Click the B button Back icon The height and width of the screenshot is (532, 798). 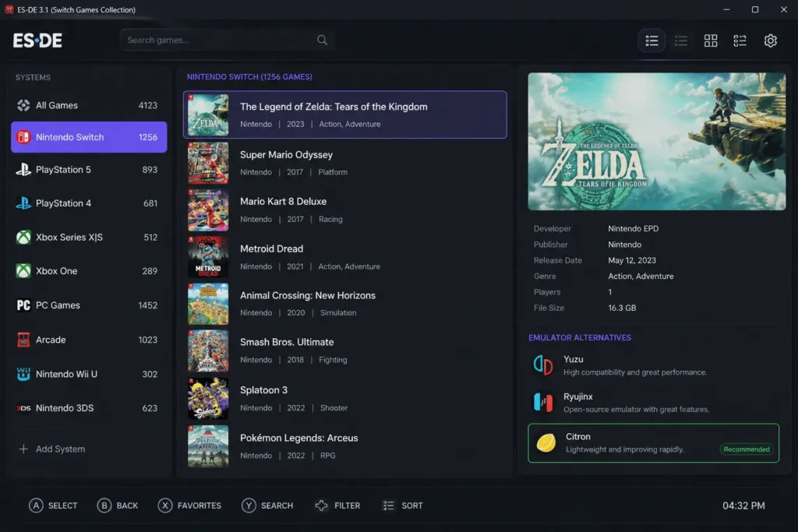tap(104, 505)
